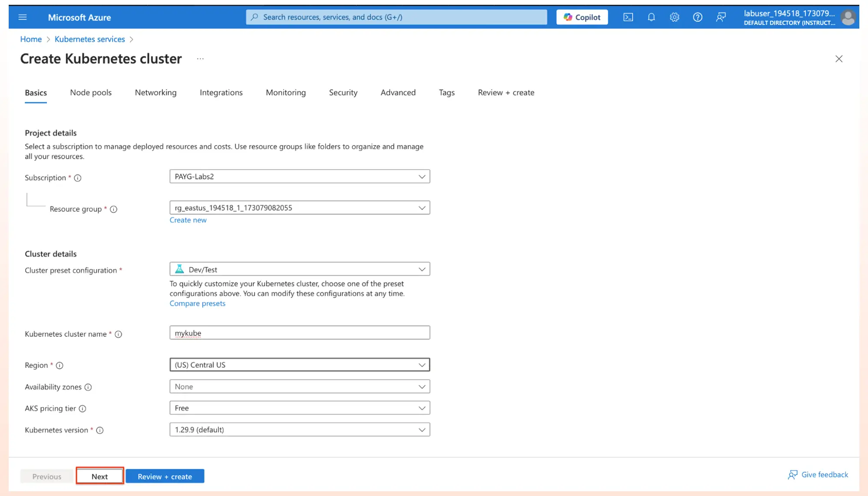The width and height of the screenshot is (868, 496).
Task: Click the "Cluster details" heading
Action: [50, 254]
